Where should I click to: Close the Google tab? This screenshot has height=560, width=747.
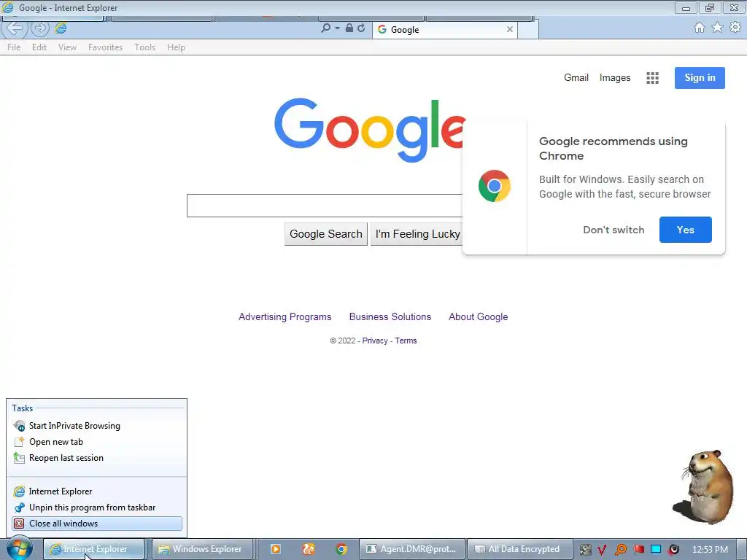tap(510, 29)
